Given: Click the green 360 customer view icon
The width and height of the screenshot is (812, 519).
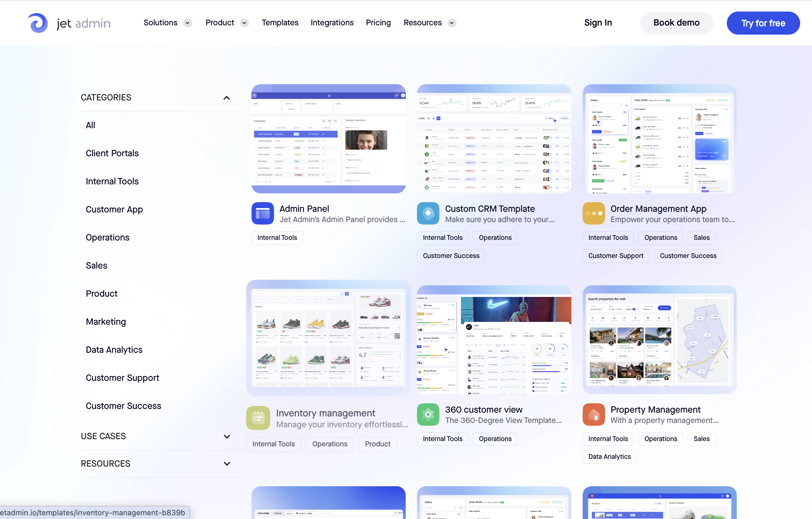Looking at the screenshot, I should point(428,414).
